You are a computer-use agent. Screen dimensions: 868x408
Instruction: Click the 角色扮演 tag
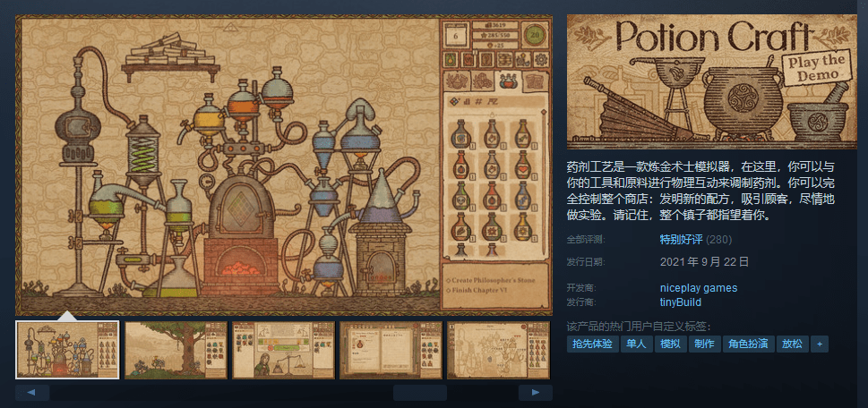[x=749, y=344]
